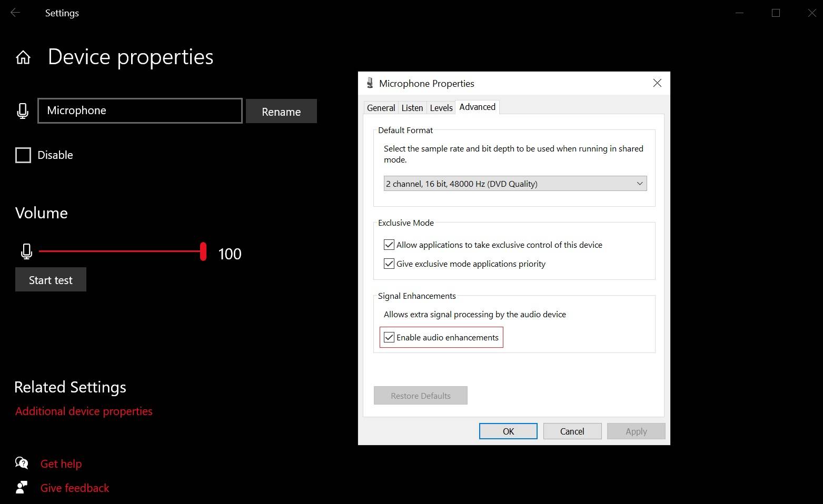
Task: Click the Get help speech bubble icon
Action: (x=22, y=463)
